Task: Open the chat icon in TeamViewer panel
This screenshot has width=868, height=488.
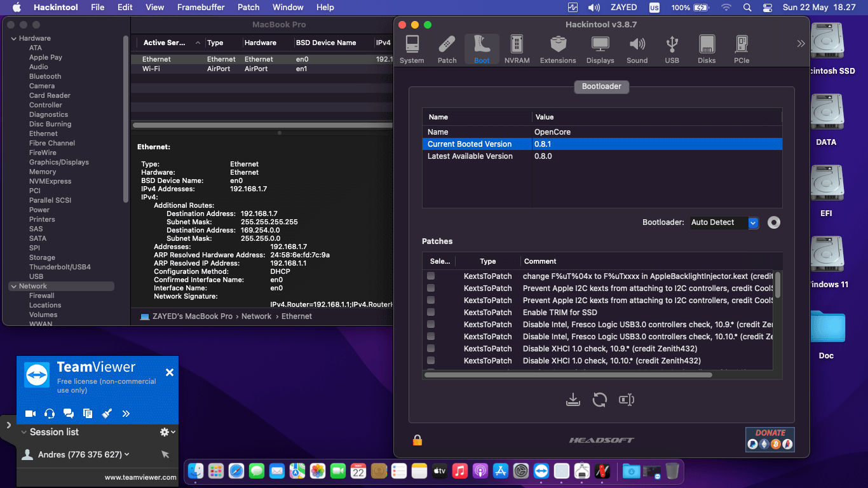Action: (x=69, y=414)
